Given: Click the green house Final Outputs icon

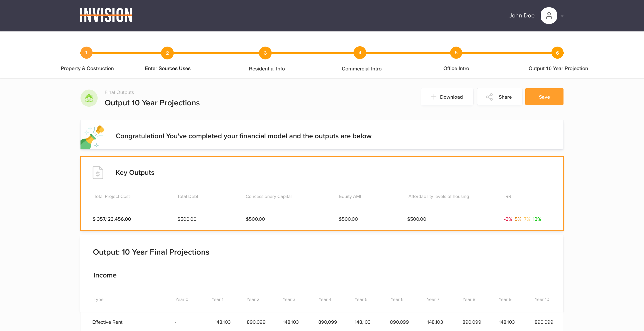Looking at the screenshot, I should [89, 98].
